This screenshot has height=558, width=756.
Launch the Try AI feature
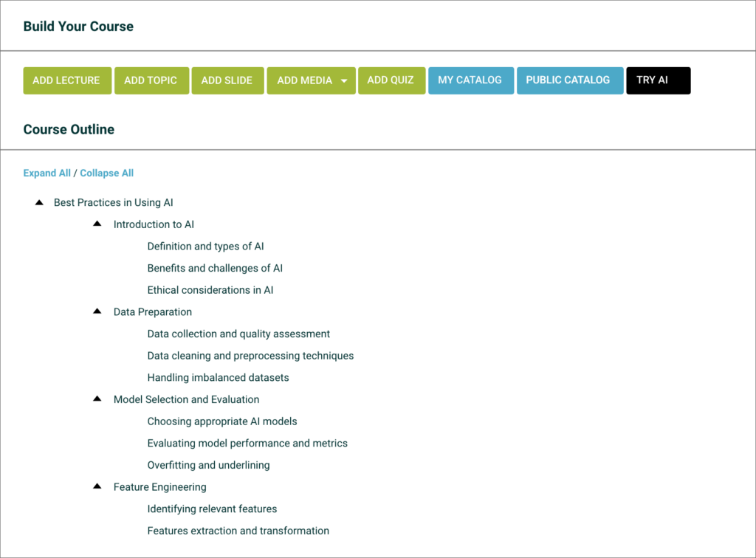point(657,80)
